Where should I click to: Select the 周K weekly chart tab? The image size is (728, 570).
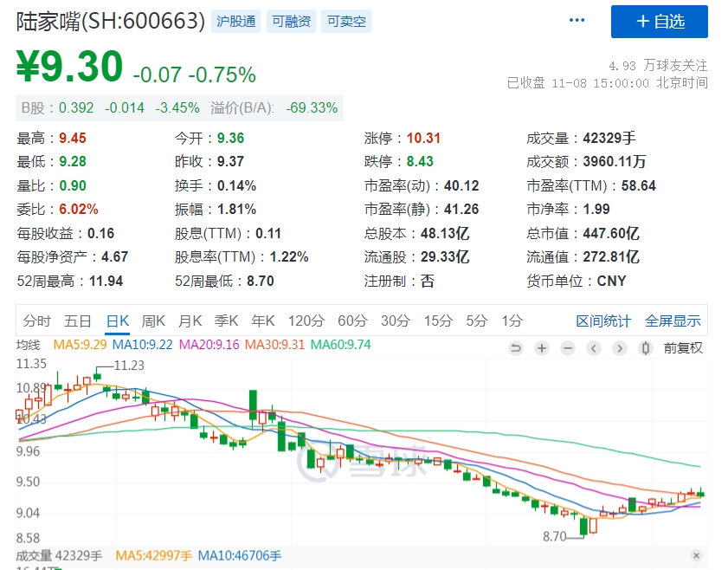click(x=154, y=321)
